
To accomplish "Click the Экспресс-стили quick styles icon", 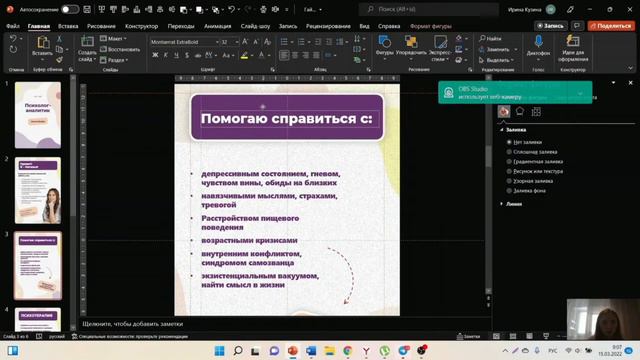I will (440, 42).
